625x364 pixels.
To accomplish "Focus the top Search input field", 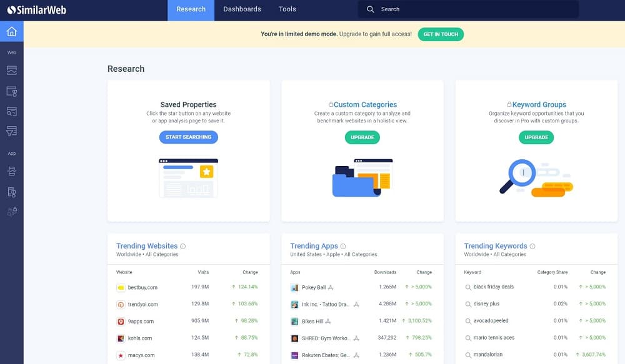I will (x=468, y=9).
